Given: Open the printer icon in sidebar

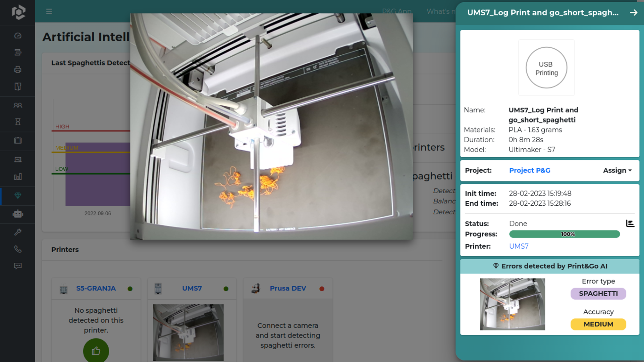Looking at the screenshot, I should pyautogui.click(x=18, y=69).
